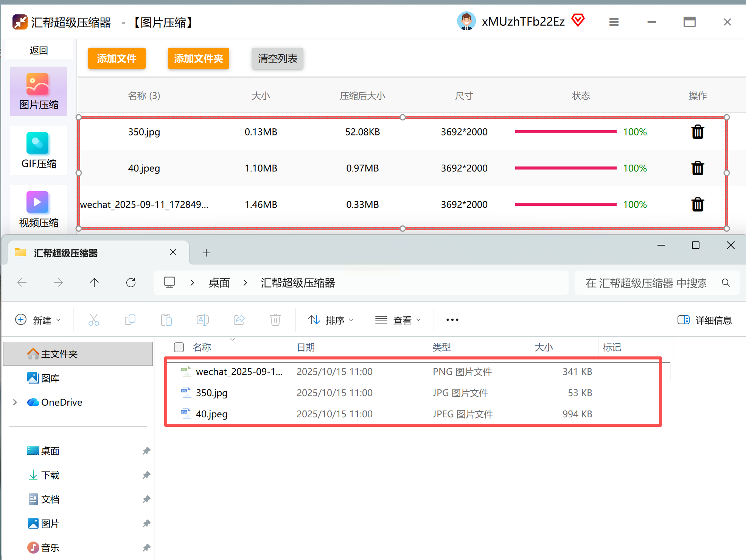The height and width of the screenshot is (560, 746).
Task: Open the 新建 new item dropdown
Action: point(38,320)
